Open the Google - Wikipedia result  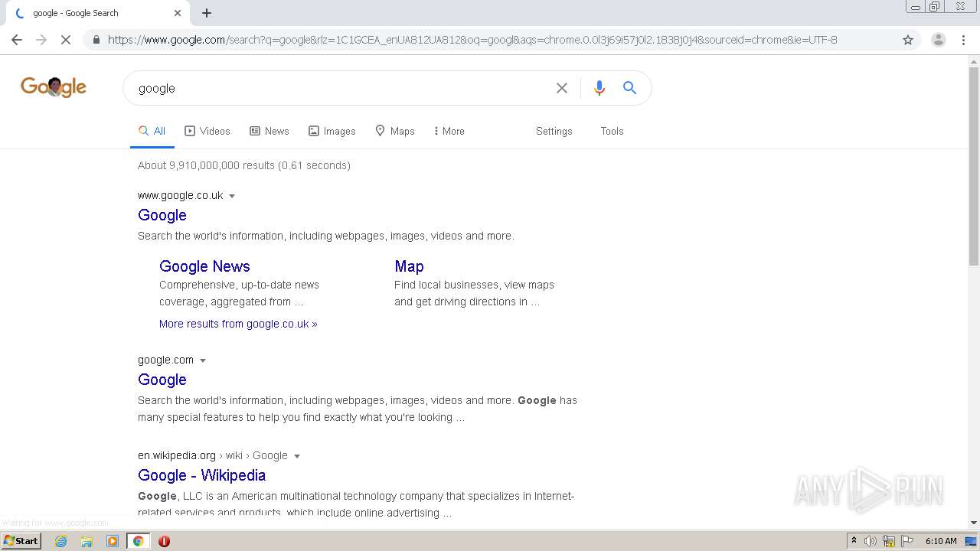pos(202,475)
